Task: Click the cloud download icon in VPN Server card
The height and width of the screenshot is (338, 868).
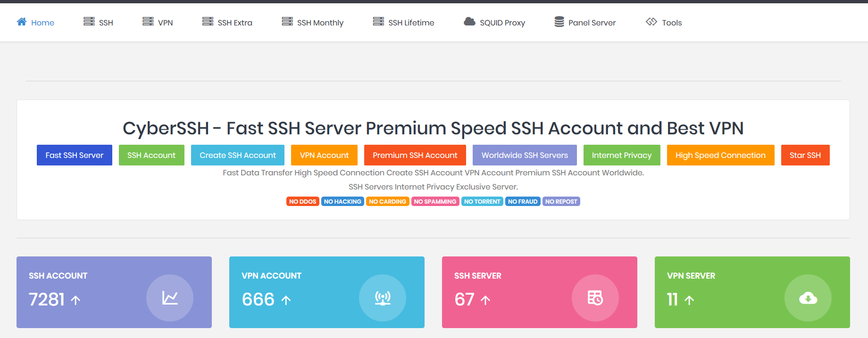Action: [808, 298]
